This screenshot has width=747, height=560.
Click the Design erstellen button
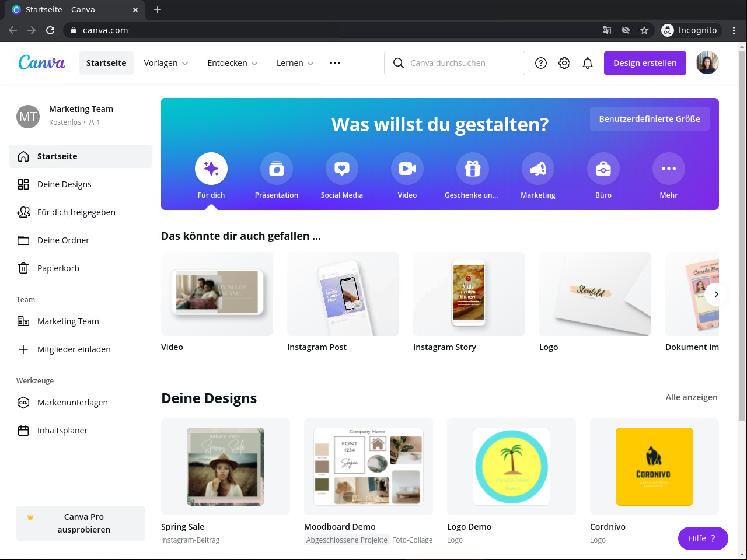coord(645,63)
